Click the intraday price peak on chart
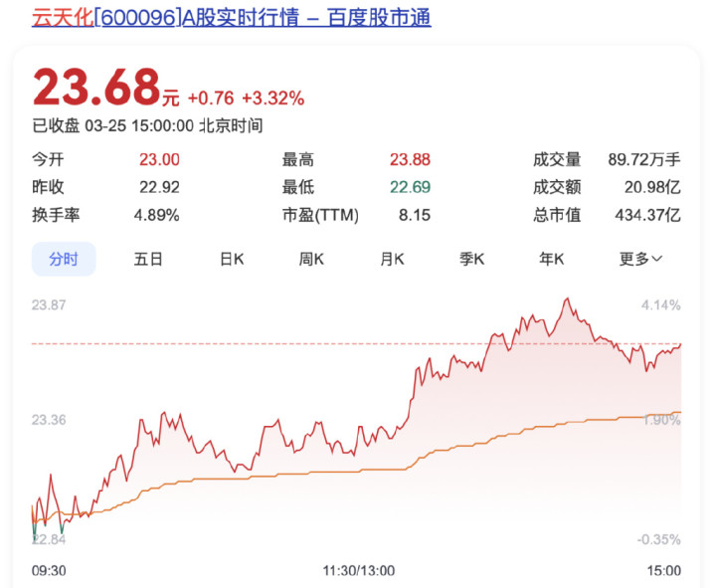The height and width of the screenshot is (588, 716). click(568, 299)
